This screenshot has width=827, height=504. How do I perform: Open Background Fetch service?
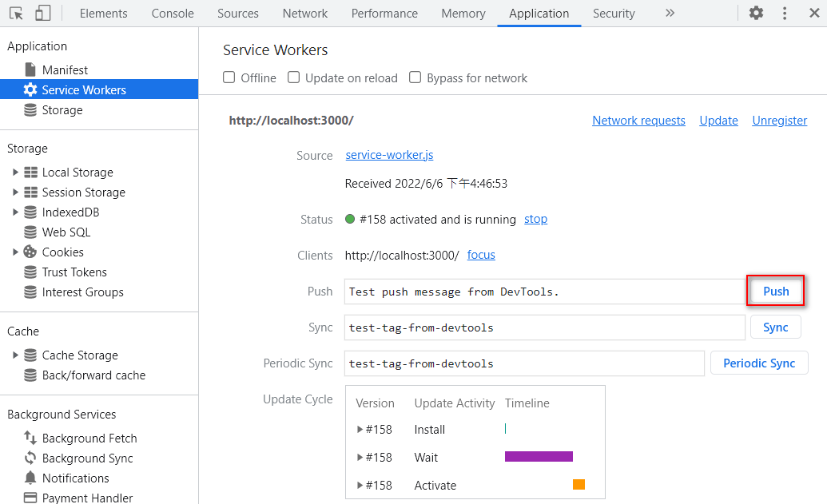click(x=89, y=439)
